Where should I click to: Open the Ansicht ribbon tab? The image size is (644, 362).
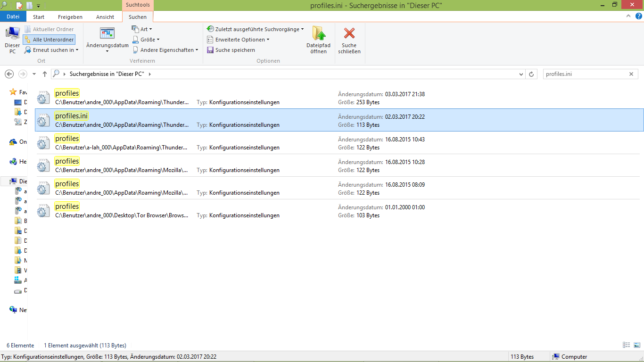coord(105,17)
